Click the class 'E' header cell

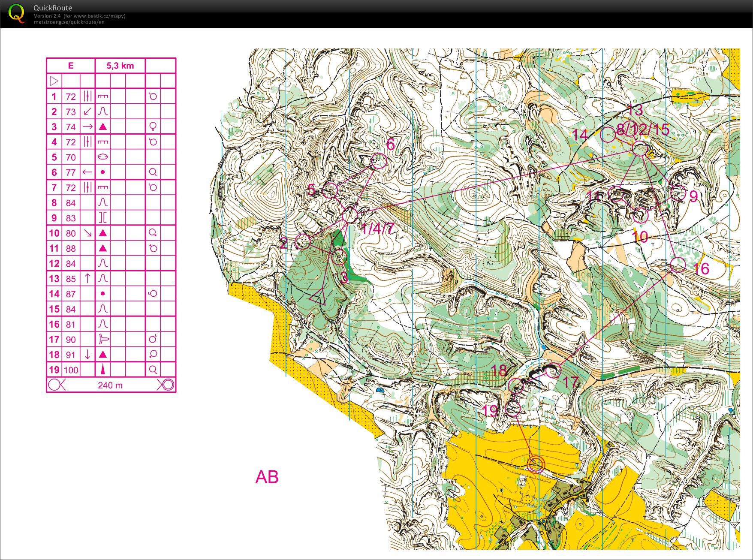click(71, 66)
